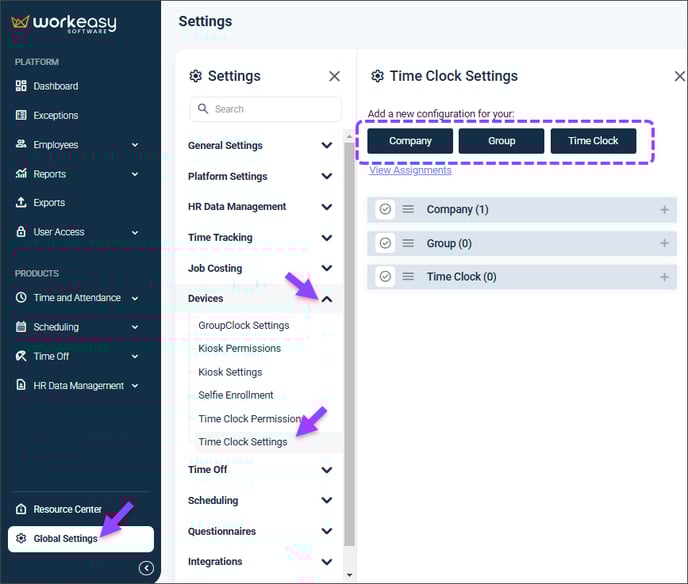The height and width of the screenshot is (584, 688).
Task: Click the sidebar collapse arrow icon
Action: [x=146, y=568]
